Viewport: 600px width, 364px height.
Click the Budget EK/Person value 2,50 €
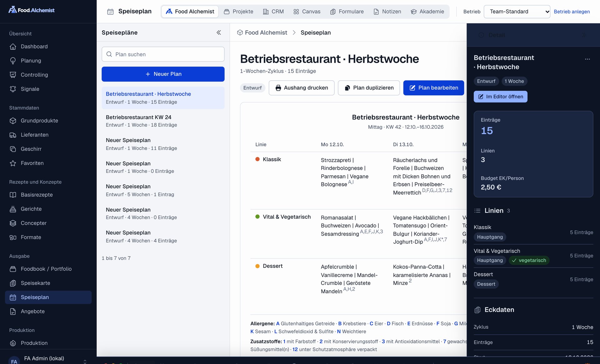491,187
